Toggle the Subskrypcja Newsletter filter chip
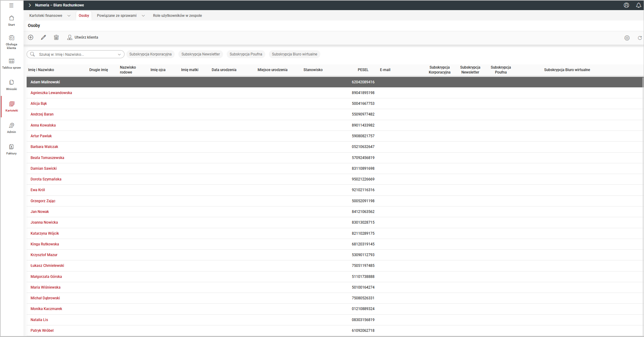Image resolution: width=644 pixels, height=337 pixels. [200, 54]
